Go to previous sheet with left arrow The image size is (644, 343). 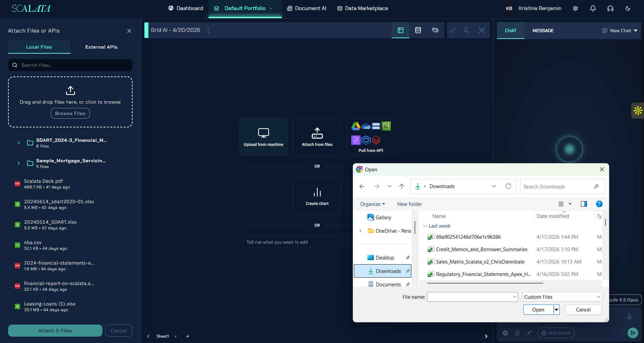pyautogui.click(x=148, y=336)
